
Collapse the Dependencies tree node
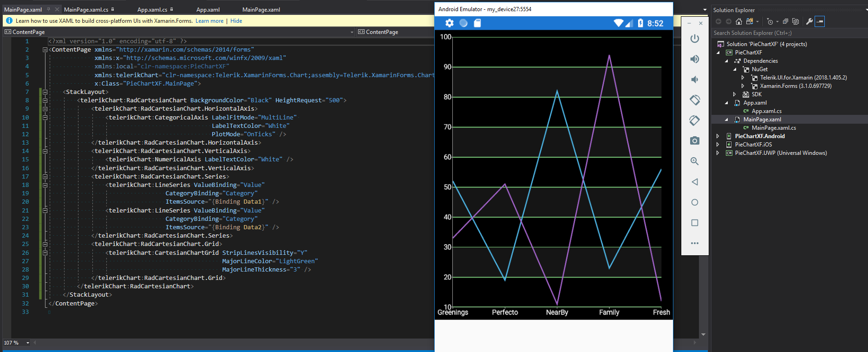[727, 61]
